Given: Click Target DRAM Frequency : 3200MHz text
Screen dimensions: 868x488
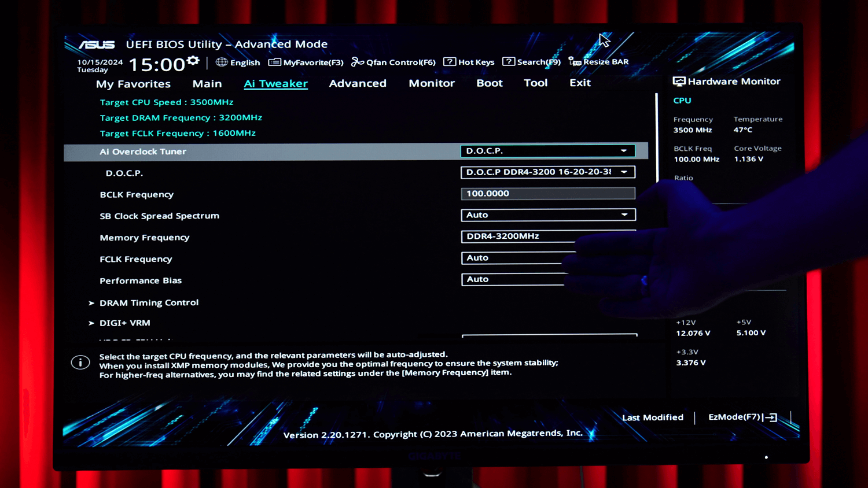Looking at the screenshot, I should click(181, 117).
